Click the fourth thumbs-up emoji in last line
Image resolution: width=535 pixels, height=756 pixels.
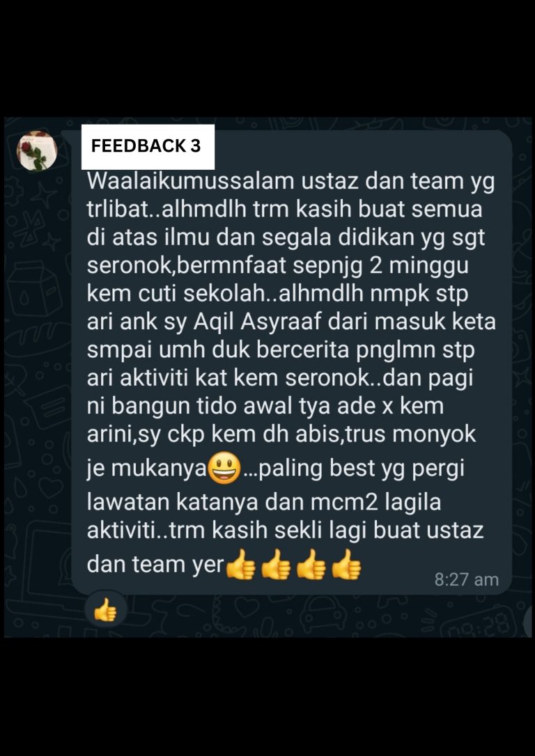[x=346, y=565]
